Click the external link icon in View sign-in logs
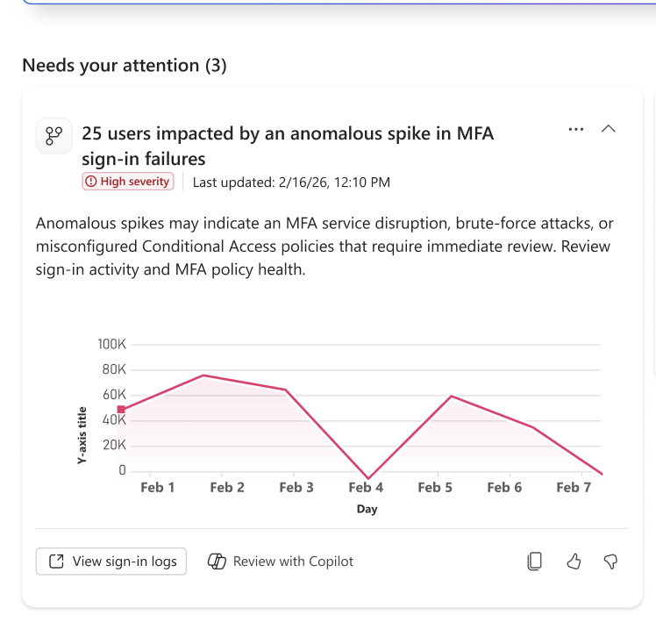656x644 pixels. click(x=56, y=562)
